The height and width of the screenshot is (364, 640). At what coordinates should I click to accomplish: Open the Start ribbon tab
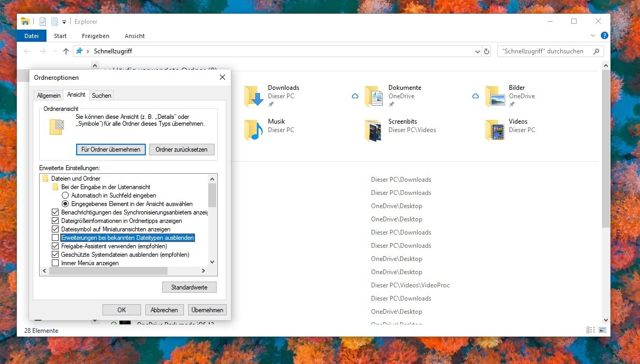[x=60, y=36]
